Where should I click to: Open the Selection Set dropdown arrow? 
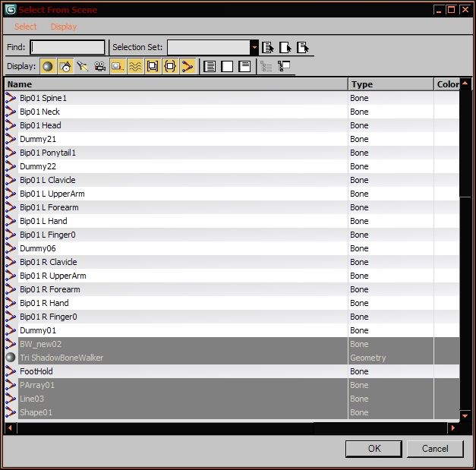pyautogui.click(x=254, y=47)
